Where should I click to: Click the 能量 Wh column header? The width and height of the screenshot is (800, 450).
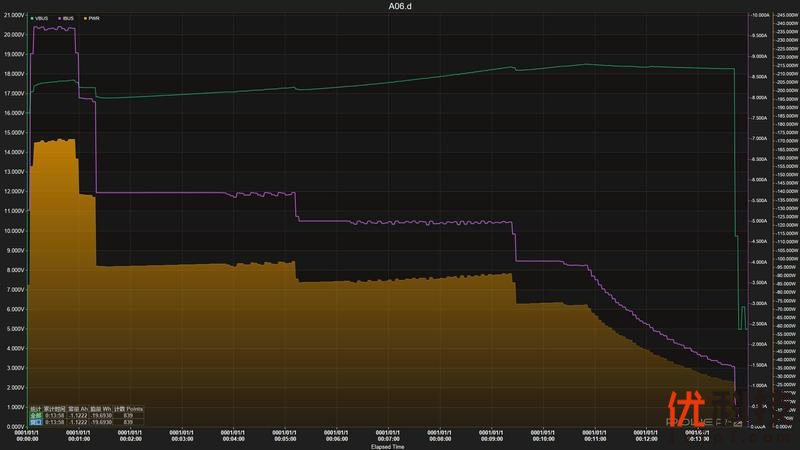click(101, 408)
